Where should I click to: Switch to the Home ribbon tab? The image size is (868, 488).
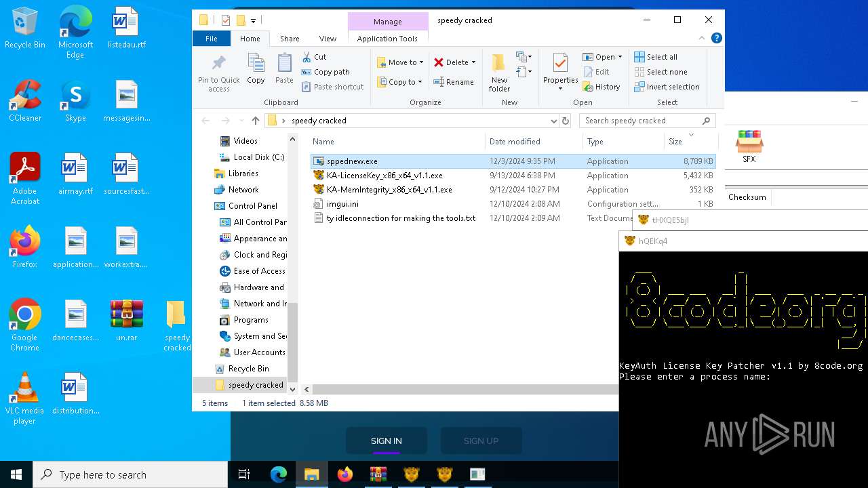(250, 39)
